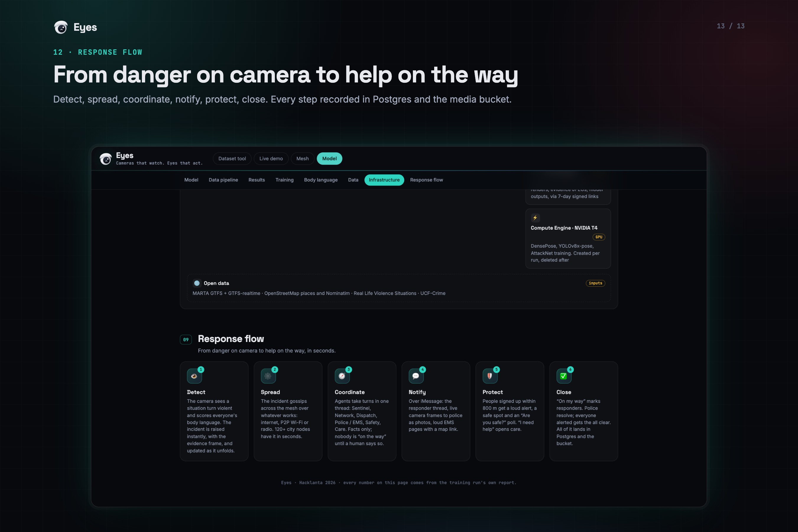798x532 pixels.
Task: Click the Protect step shield icon
Action: (490, 376)
